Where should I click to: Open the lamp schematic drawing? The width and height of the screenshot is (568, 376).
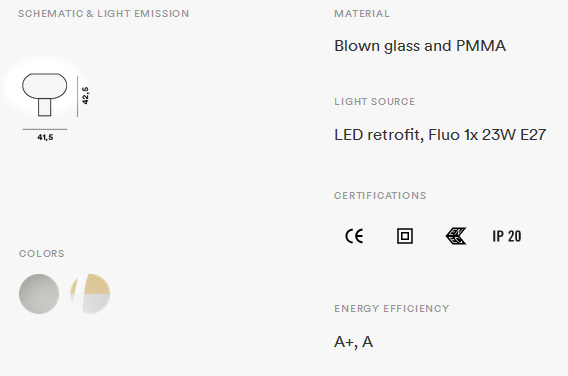pyautogui.click(x=54, y=107)
